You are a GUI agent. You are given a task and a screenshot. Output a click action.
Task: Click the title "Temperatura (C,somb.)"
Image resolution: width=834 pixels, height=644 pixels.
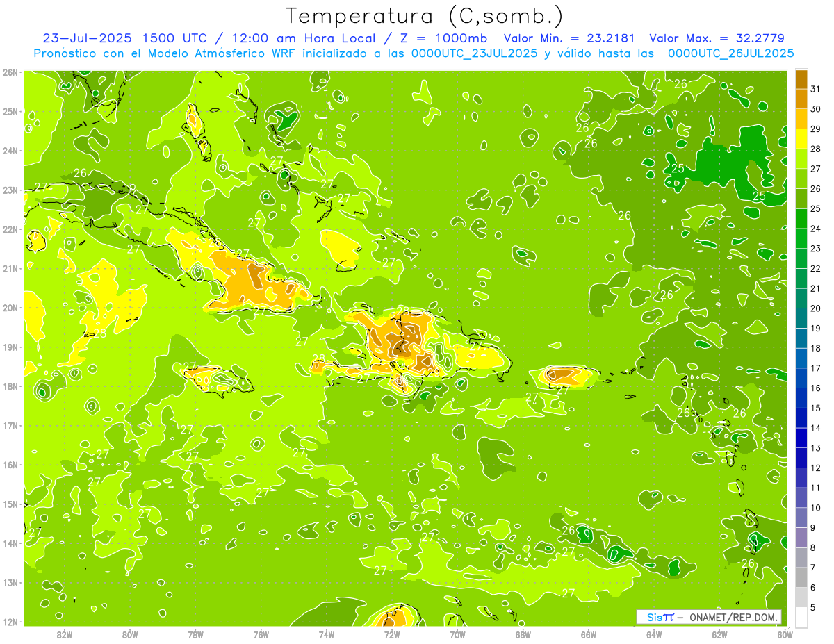pyautogui.click(x=425, y=16)
